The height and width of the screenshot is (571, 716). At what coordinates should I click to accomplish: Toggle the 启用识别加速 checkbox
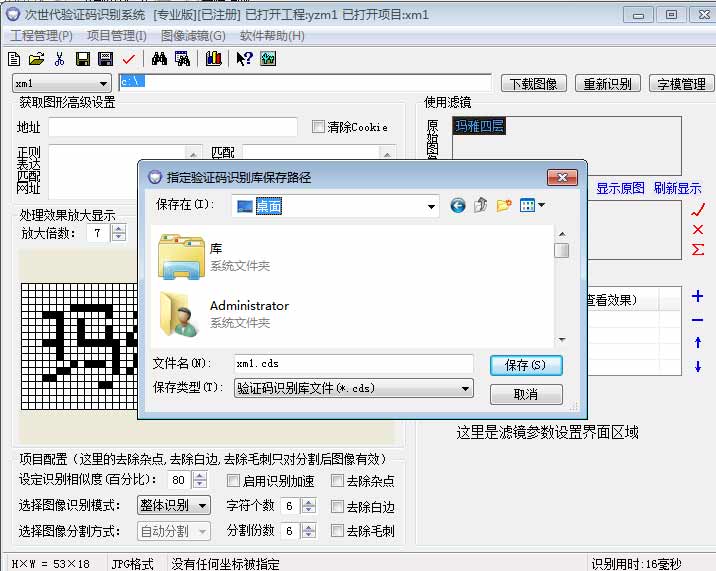coord(233,480)
